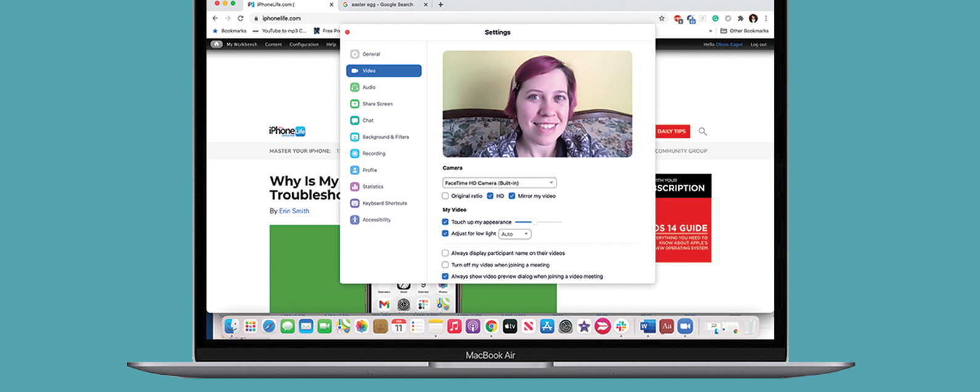This screenshot has width=980, height=392.
Task: Reload the iphonelife.com page
Action: (240, 18)
